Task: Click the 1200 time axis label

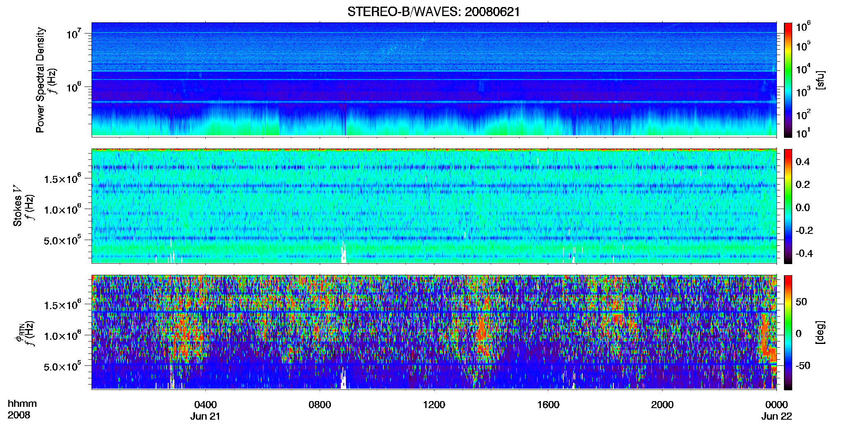Action: 434,405
